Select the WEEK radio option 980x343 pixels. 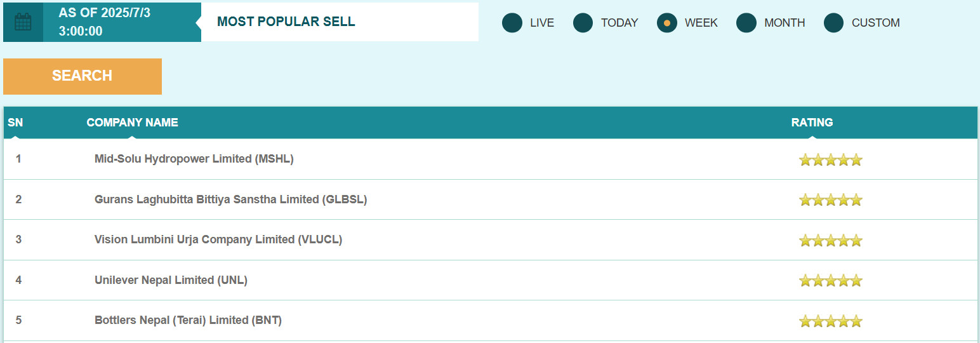667,23
